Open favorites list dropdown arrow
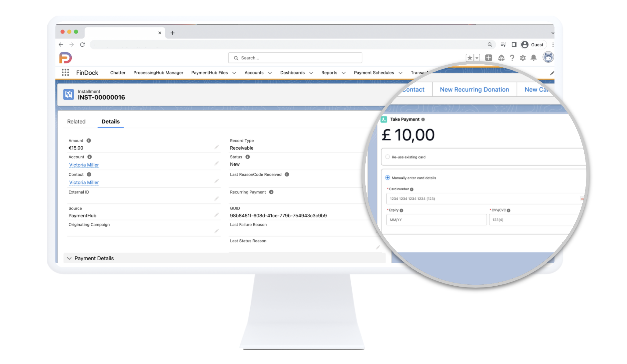The height and width of the screenshot is (364, 627). tap(477, 58)
